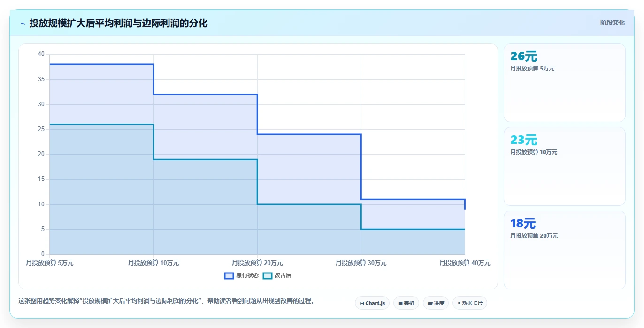The image size is (644, 328).
Task: Click the y-axis value 35
Action: (41, 79)
